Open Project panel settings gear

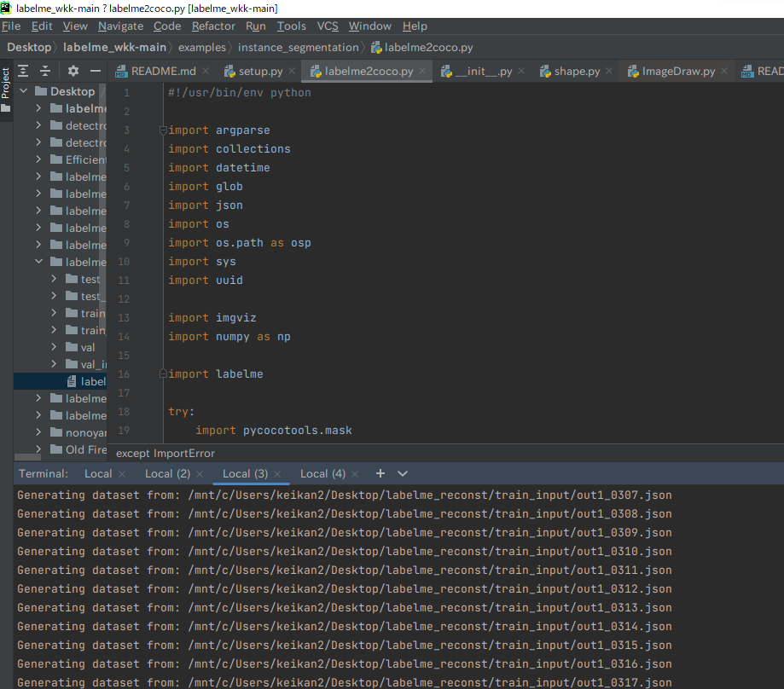click(x=73, y=71)
